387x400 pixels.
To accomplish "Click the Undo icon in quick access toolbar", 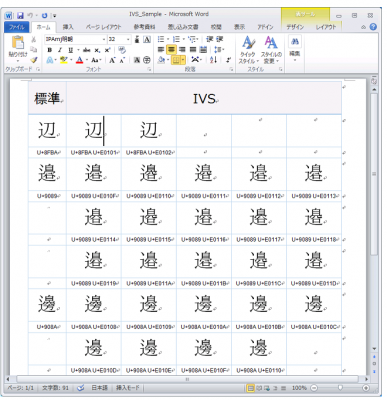I will (x=30, y=15).
